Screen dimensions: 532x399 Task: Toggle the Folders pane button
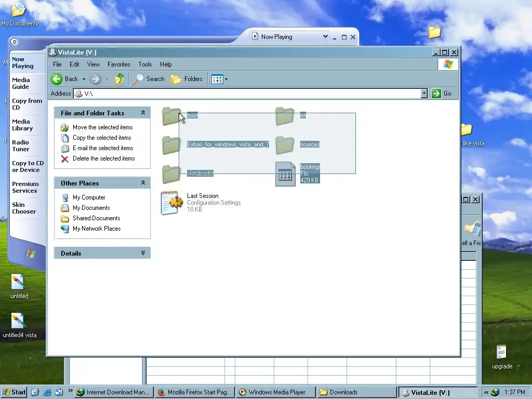click(187, 79)
